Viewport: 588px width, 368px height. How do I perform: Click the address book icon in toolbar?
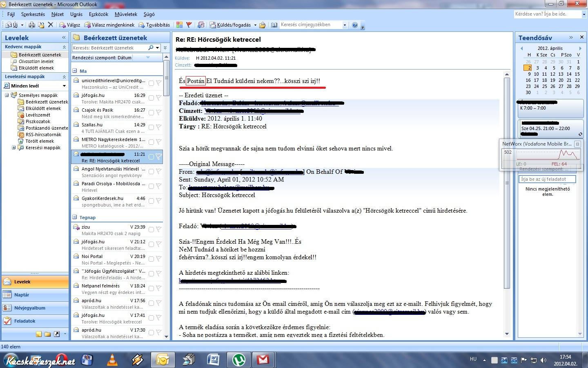274,25
